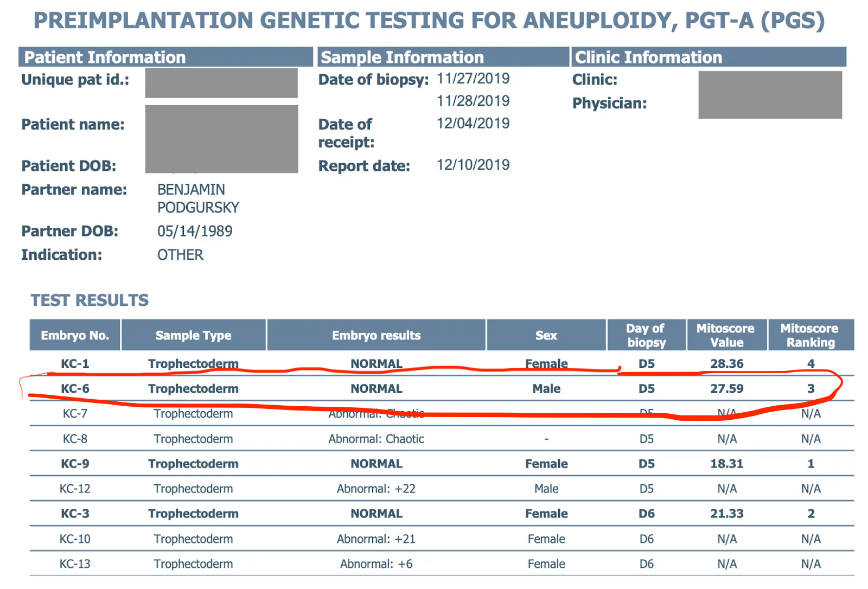Click the Patient Information section header
The image size is (868, 589).
(x=105, y=57)
